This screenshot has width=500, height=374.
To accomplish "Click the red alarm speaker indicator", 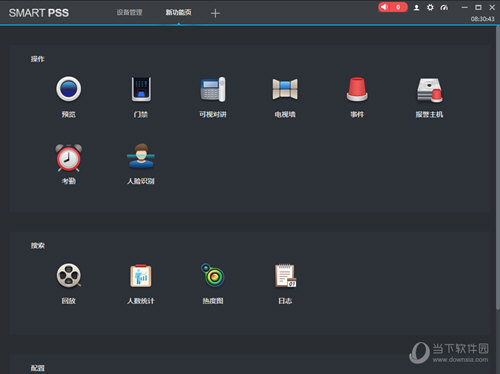I will click(x=393, y=7).
